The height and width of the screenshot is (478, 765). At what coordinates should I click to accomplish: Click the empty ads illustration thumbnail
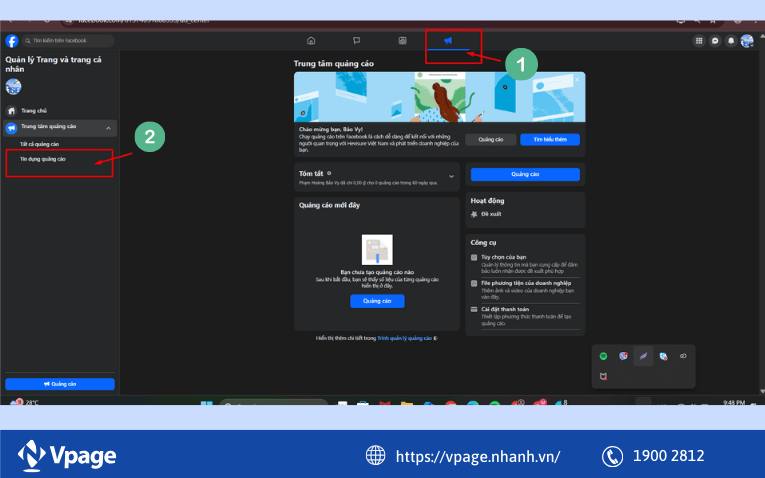click(377, 250)
